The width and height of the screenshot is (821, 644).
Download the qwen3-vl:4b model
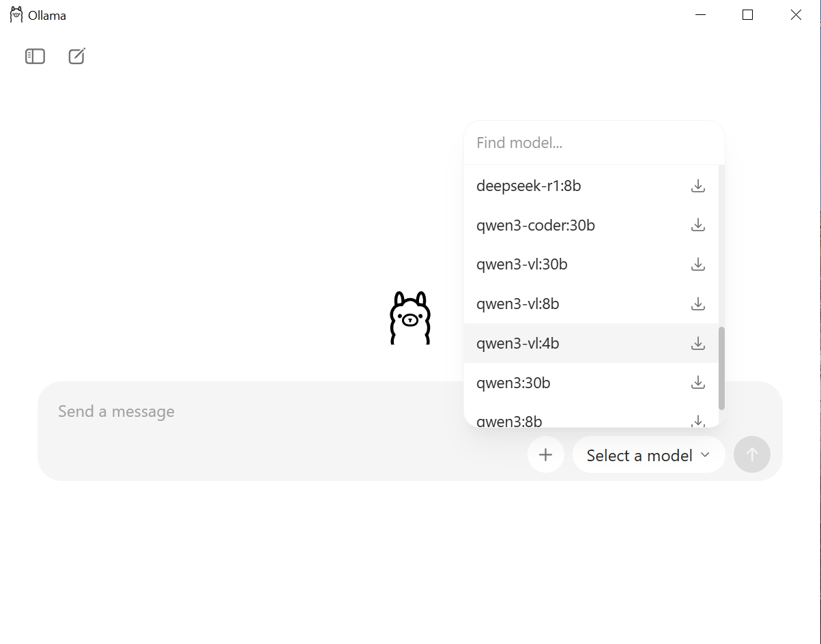pyautogui.click(x=697, y=343)
